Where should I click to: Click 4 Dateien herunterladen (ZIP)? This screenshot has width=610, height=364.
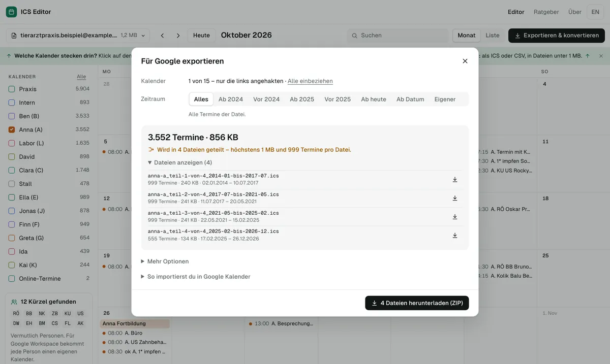tap(417, 303)
